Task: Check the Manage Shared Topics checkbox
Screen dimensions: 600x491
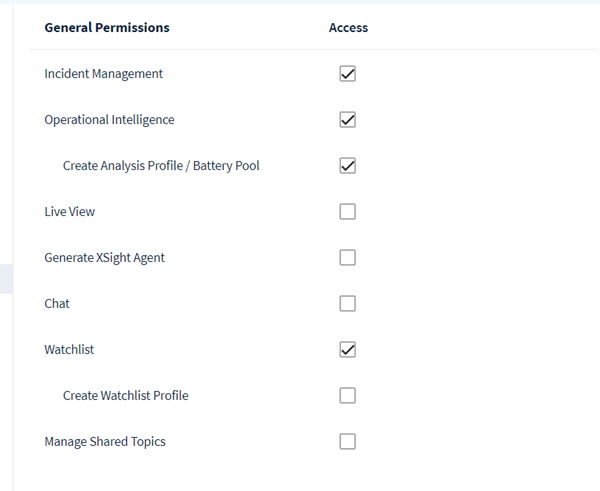Action: pyautogui.click(x=348, y=442)
